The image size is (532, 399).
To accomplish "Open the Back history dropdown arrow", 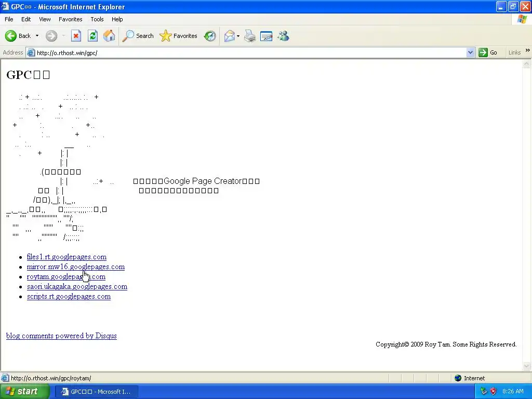I will [x=37, y=36].
